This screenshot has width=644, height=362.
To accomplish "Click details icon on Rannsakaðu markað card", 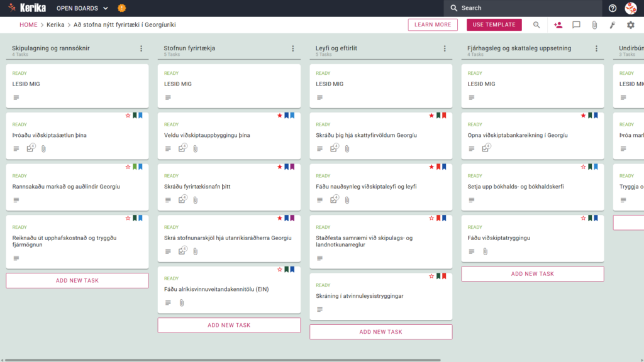I will 16,200.
